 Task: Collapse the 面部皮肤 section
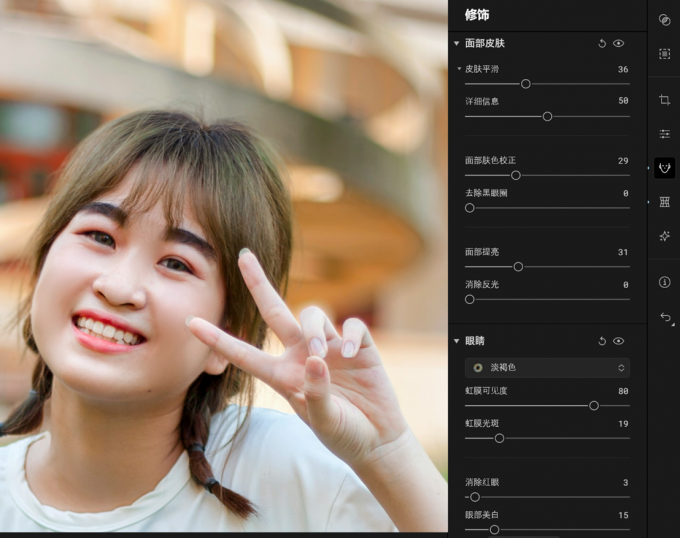[x=456, y=43]
